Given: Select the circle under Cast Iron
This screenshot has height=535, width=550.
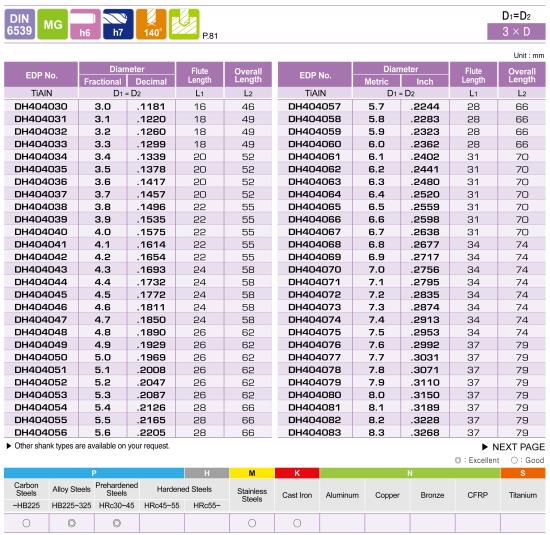Looking at the screenshot, I should pos(297,523).
